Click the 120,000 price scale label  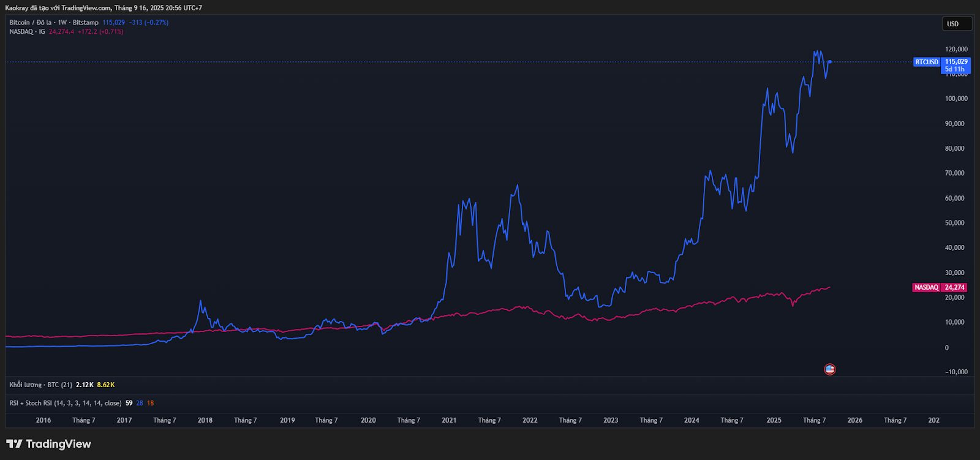pyautogui.click(x=956, y=49)
